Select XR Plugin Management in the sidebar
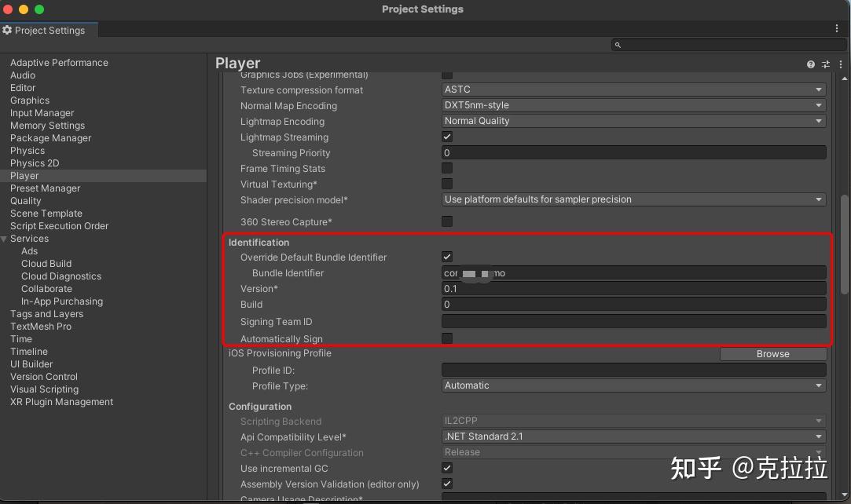Screen dimensions: 851x504 (61, 401)
